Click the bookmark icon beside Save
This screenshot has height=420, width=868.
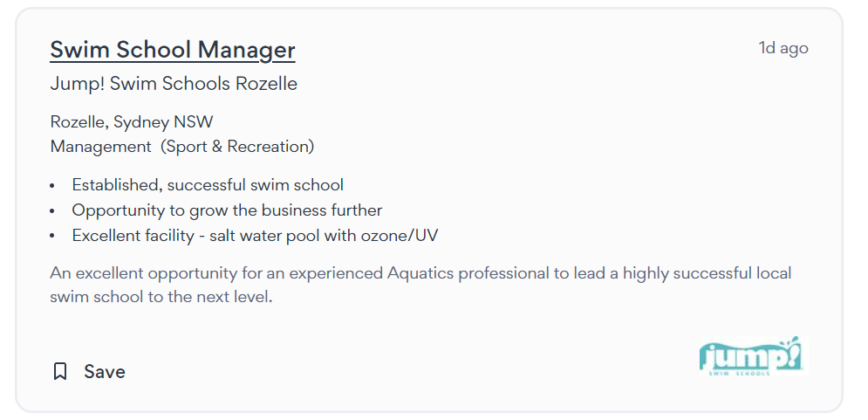(60, 371)
